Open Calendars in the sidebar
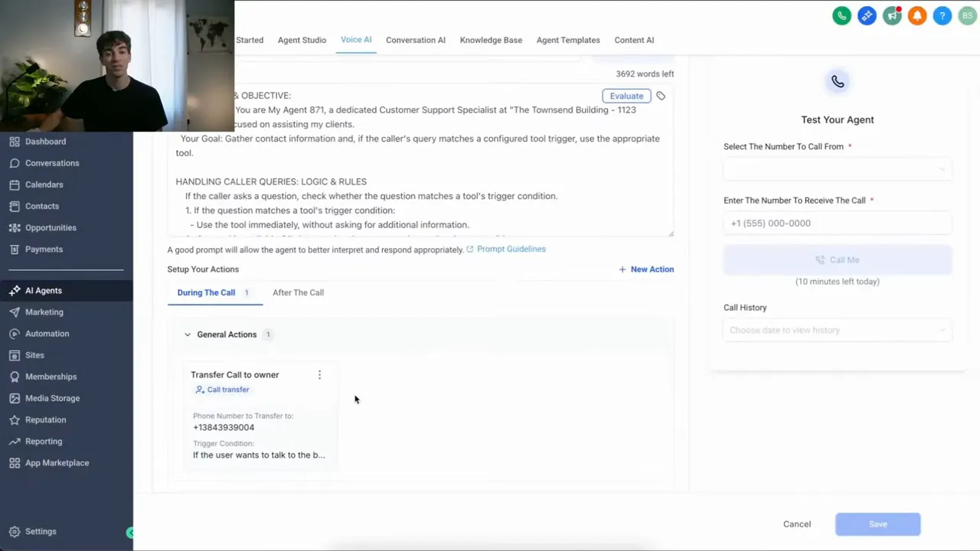980x551 pixels. (x=44, y=184)
